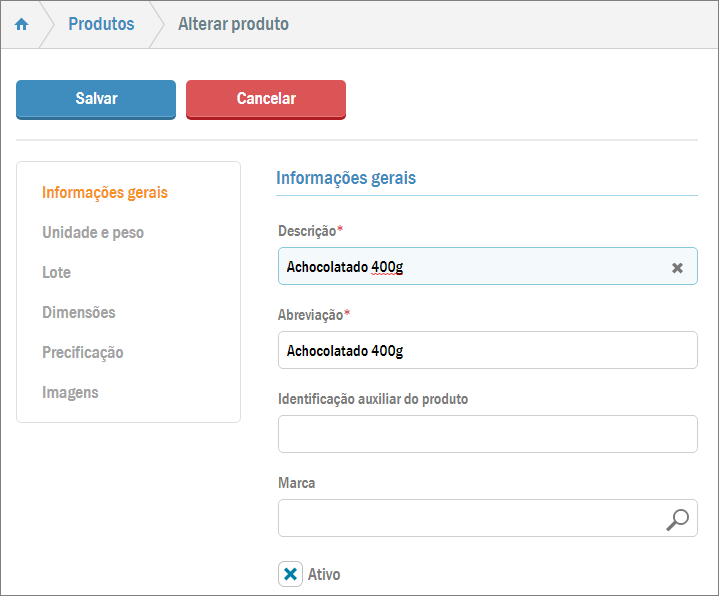Screen dimensions: 719x596
Task: Open Marca lookup with magnifier icon
Action: [x=677, y=519]
